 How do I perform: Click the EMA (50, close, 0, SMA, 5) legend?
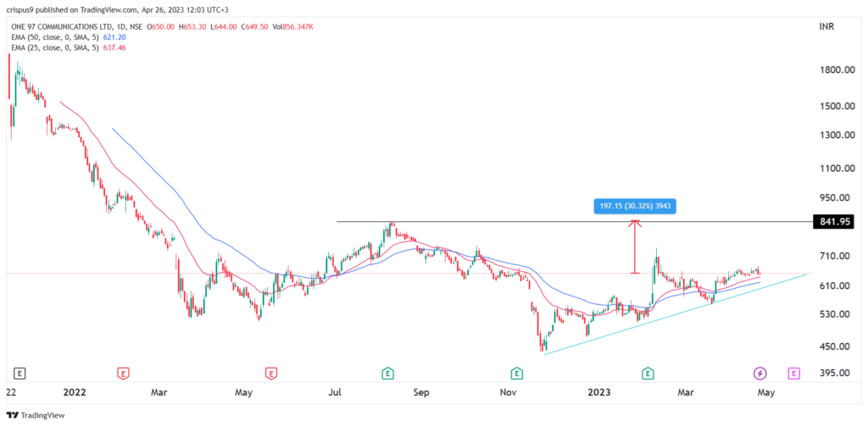pyautogui.click(x=54, y=37)
